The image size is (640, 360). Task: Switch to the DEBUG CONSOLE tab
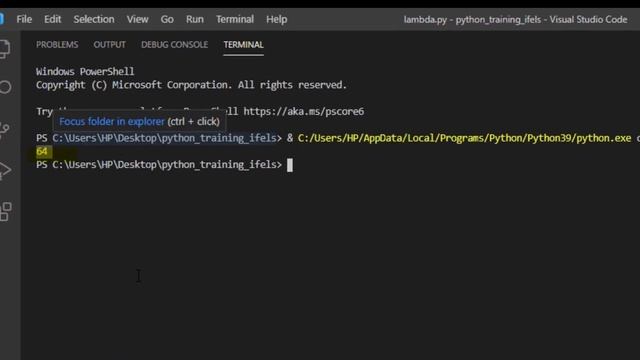[174, 44]
